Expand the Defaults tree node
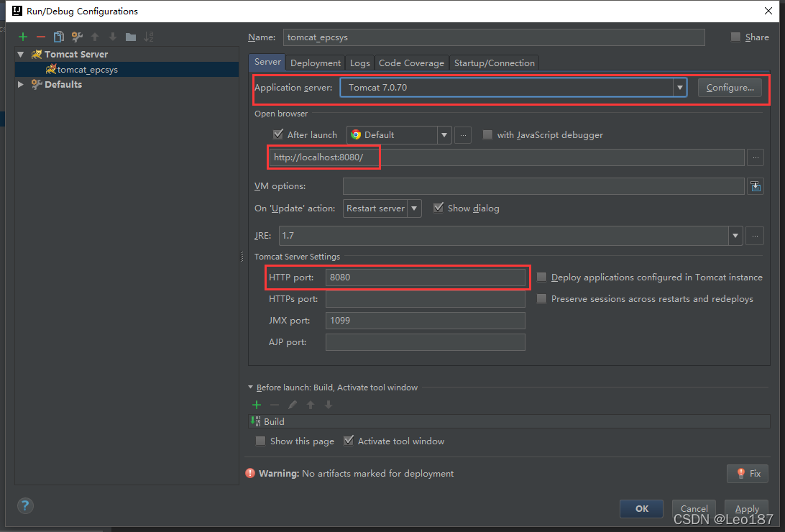This screenshot has height=532, width=785. click(x=21, y=84)
